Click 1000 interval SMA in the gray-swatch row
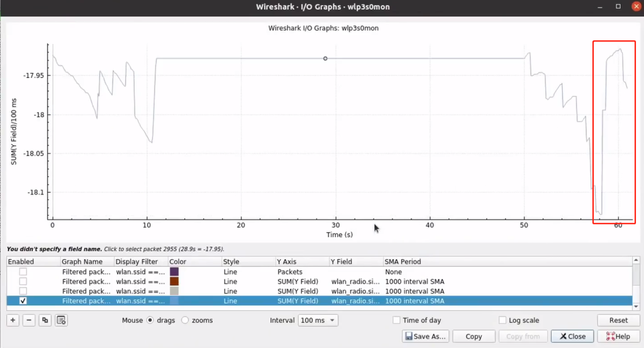644x348 pixels. pyautogui.click(x=414, y=291)
